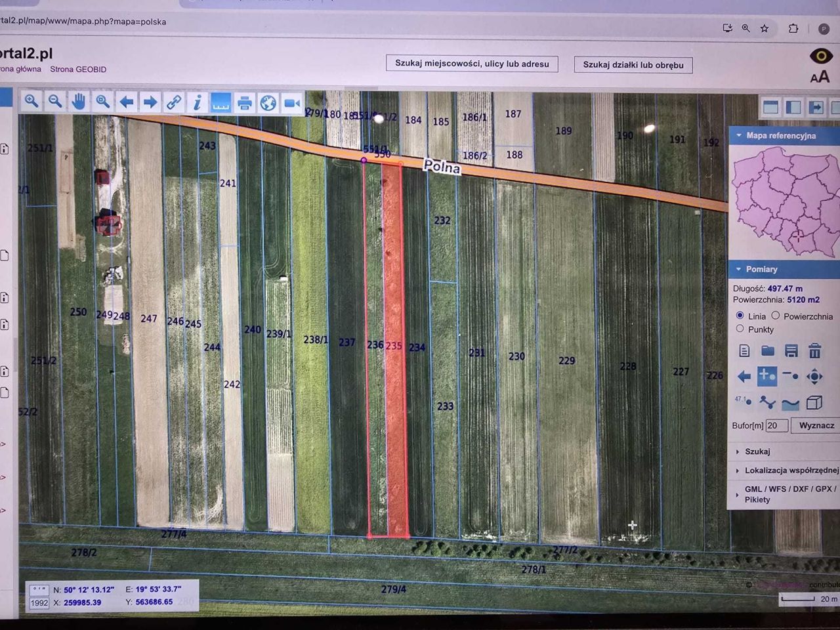
Task: Select the Punkty radio button
Action: pyautogui.click(x=740, y=329)
